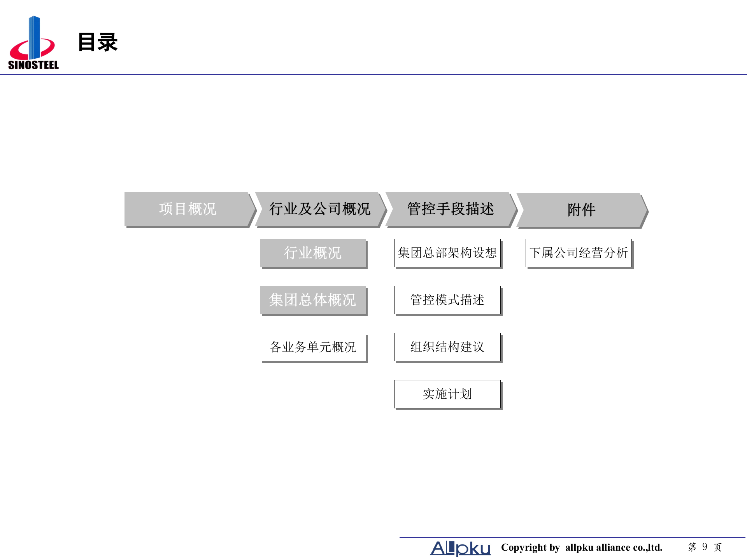Open the 各业务单元概况 section
This screenshot has height=560, width=747.
pos(314,347)
